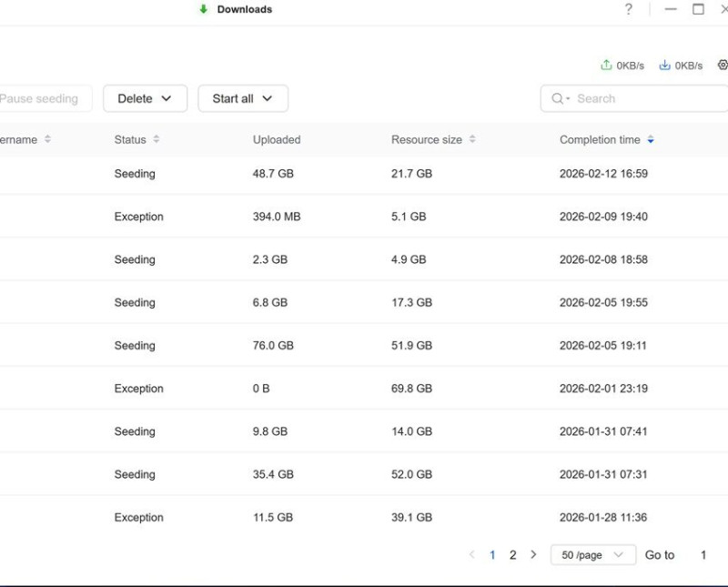Open settings via the gear icon
Image resolution: width=728 pixels, height=587 pixels.
coord(723,66)
